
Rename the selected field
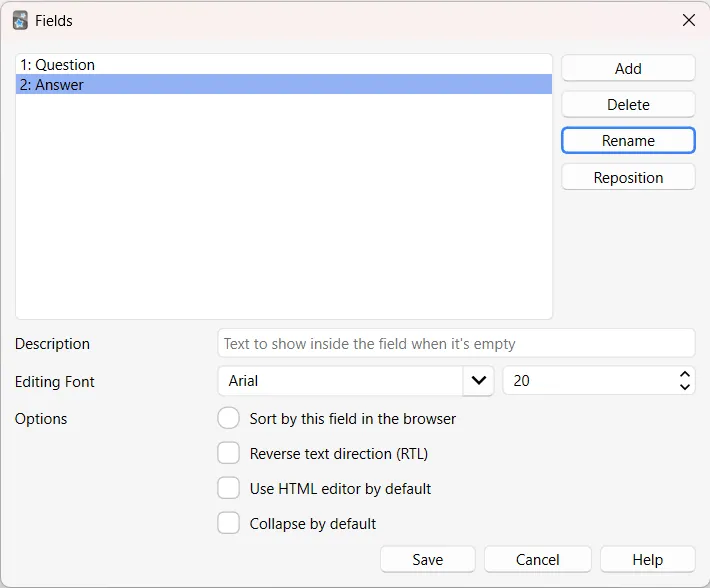(628, 141)
